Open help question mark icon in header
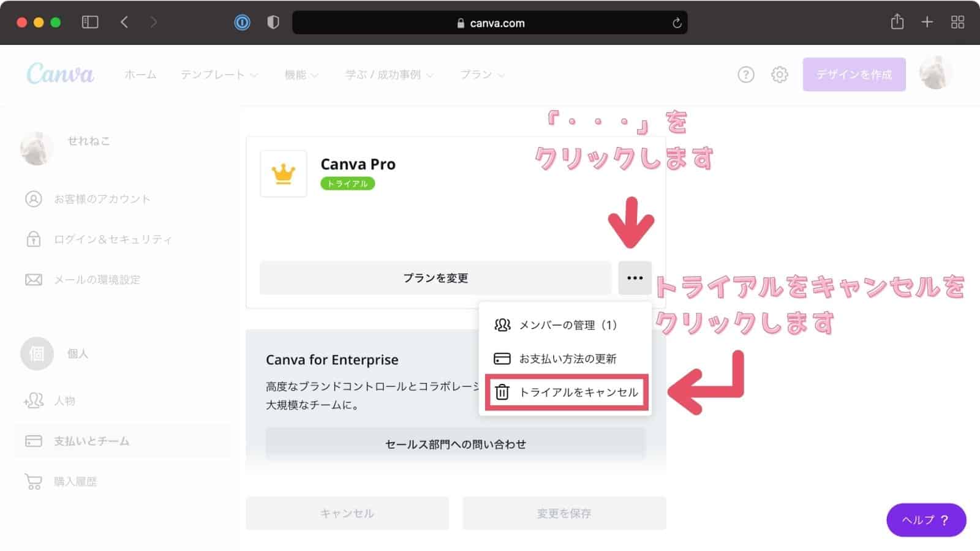 (745, 75)
